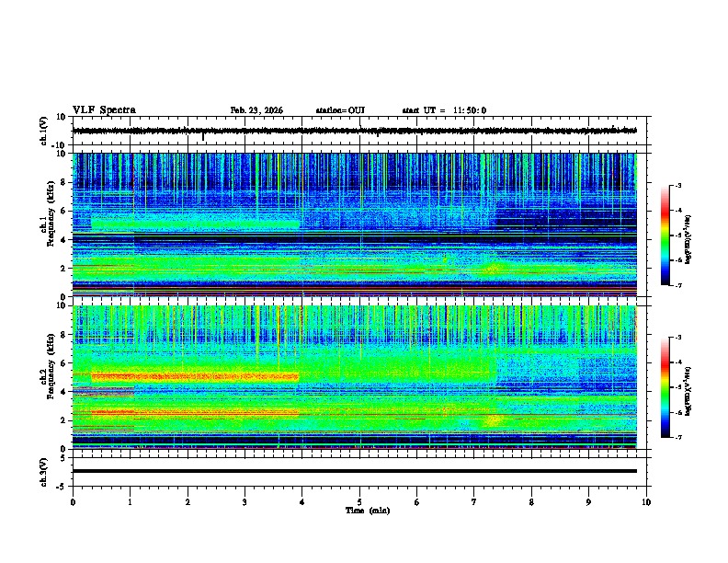728x563 pixels.
Task: Select the "start UT = 11:50:0" text
Action: point(444,110)
